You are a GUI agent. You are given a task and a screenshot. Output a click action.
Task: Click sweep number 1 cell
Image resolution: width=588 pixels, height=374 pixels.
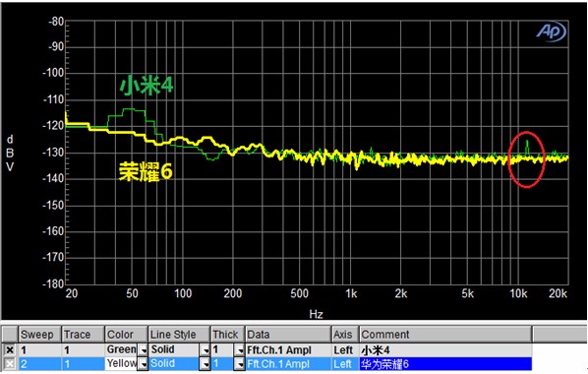tap(39, 350)
